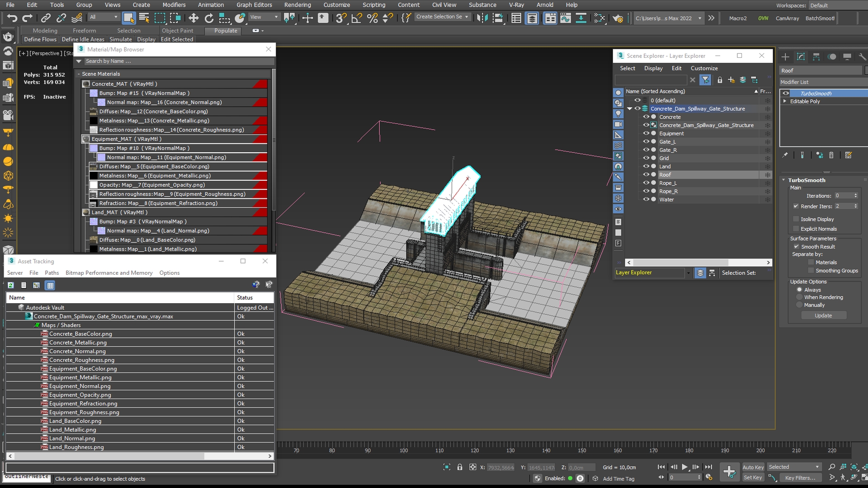Screen dimensions: 868x488
Task: Toggle TurboSmooth modifier eye icon
Action: tap(786, 94)
